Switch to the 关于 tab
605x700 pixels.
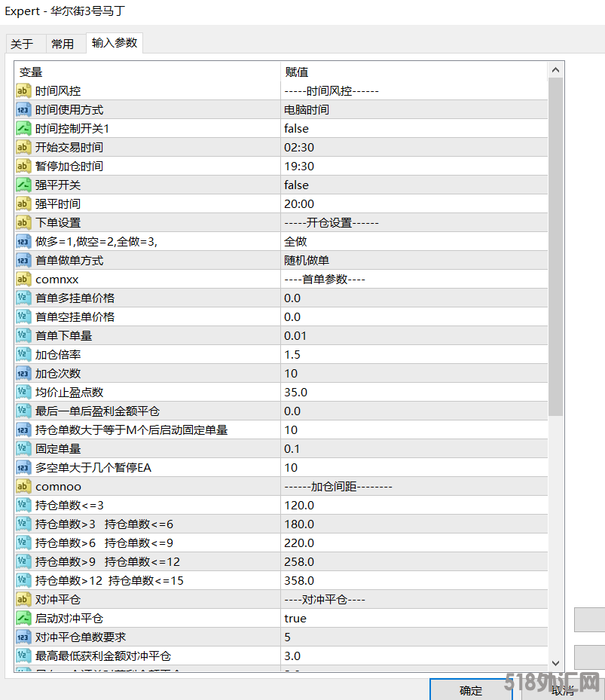22,44
